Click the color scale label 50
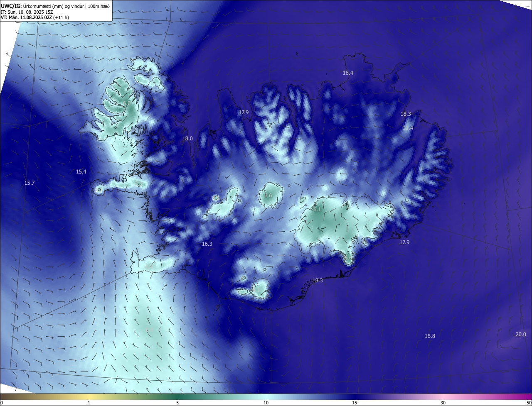 tap(529, 403)
